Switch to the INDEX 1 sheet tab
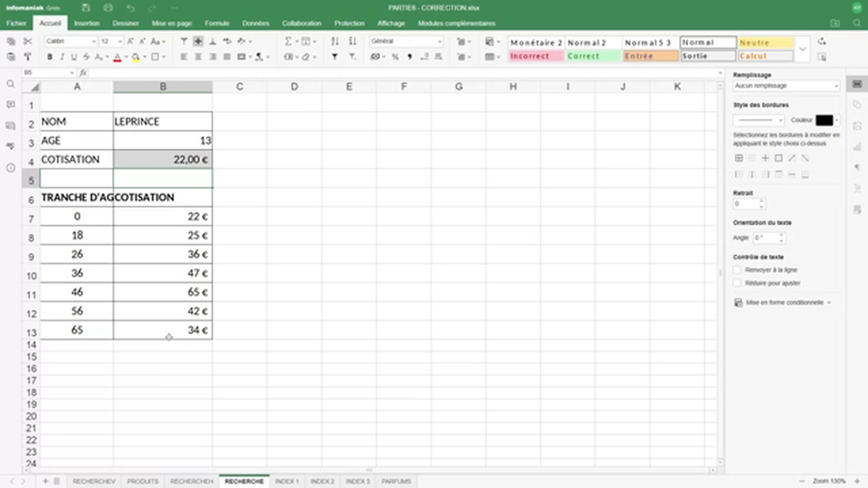The height and width of the screenshot is (488, 868). coord(287,481)
